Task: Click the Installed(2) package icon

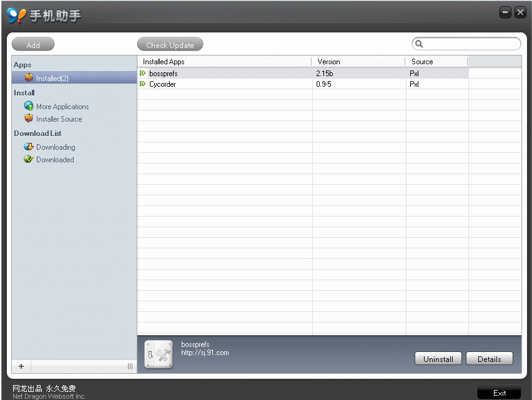Action: point(29,79)
